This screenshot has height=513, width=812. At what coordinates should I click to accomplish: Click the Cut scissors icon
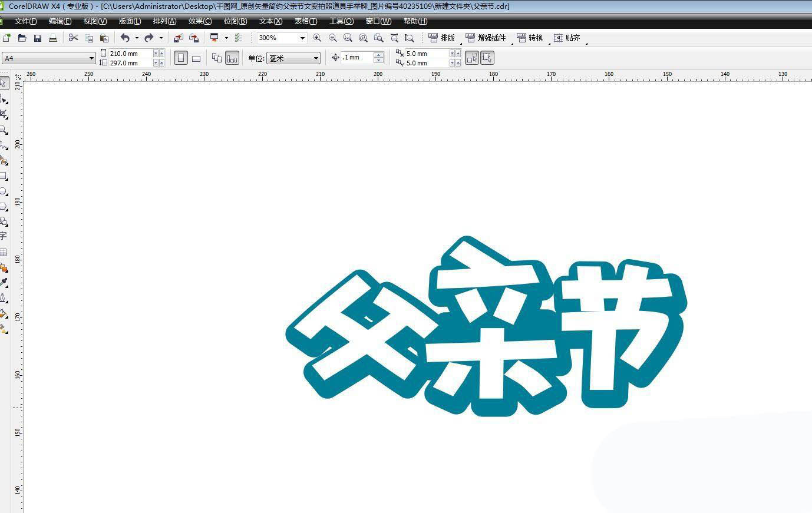point(73,38)
